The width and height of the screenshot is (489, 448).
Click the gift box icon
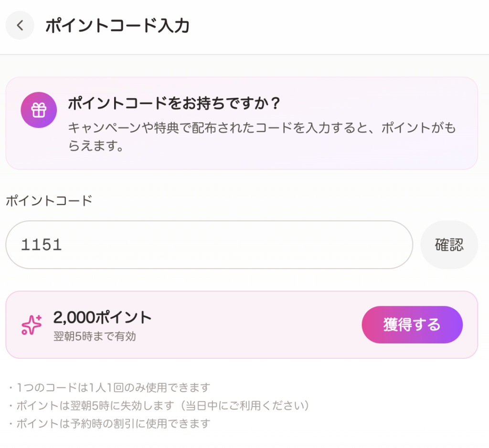(x=39, y=110)
